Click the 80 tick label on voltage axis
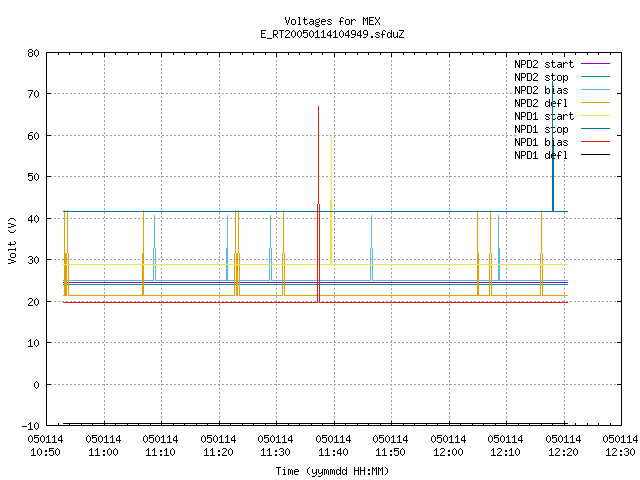The image size is (640, 480). [x=33, y=53]
